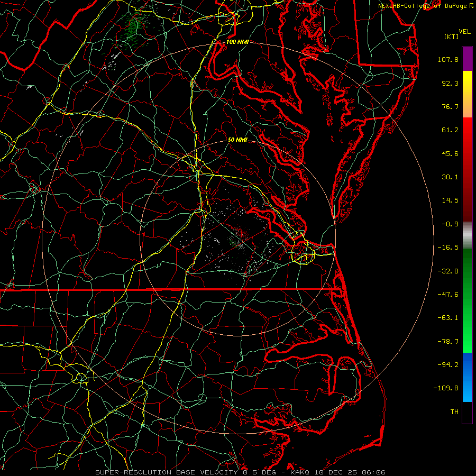Pick the gray near-zero segment of the colorbar
Viewport: 476px width, 476px height.
coord(467,235)
